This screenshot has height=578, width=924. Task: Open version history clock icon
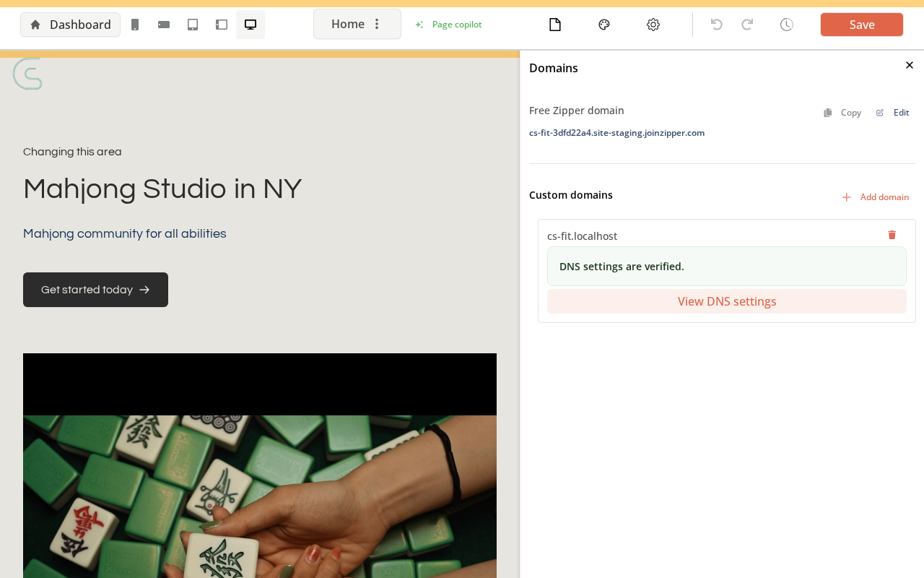(787, 25)
